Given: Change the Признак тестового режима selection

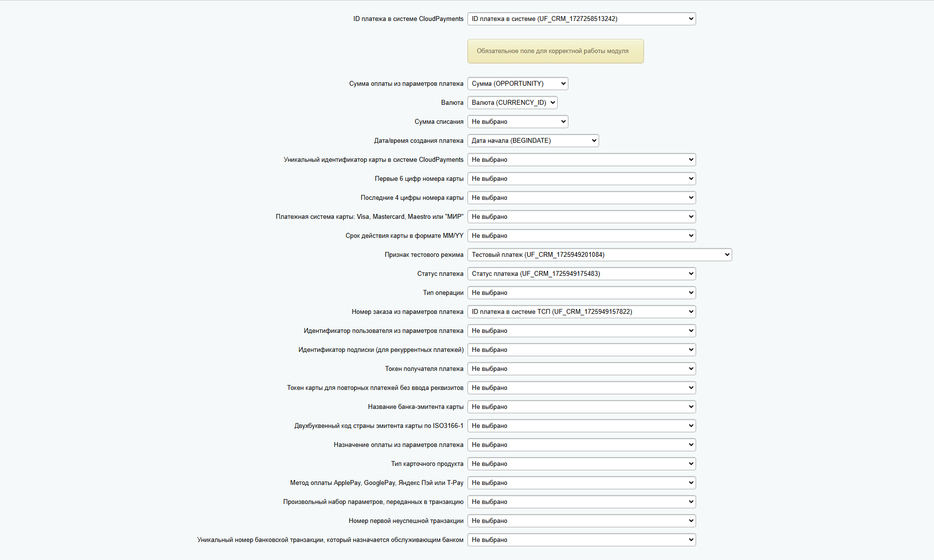Looking at the screenshot, I should pyautogui.click(x=599, y=254).
